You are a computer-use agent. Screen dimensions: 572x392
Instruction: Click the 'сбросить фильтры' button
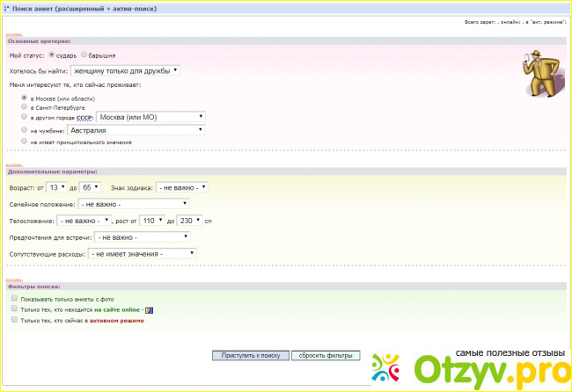(x=326, y=355)
